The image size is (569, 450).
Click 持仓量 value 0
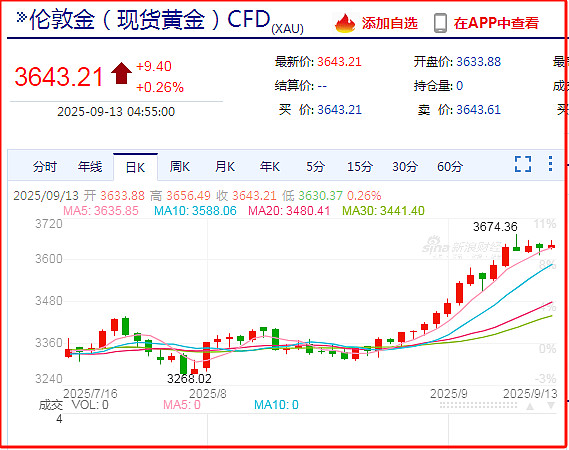coord(459,86)
